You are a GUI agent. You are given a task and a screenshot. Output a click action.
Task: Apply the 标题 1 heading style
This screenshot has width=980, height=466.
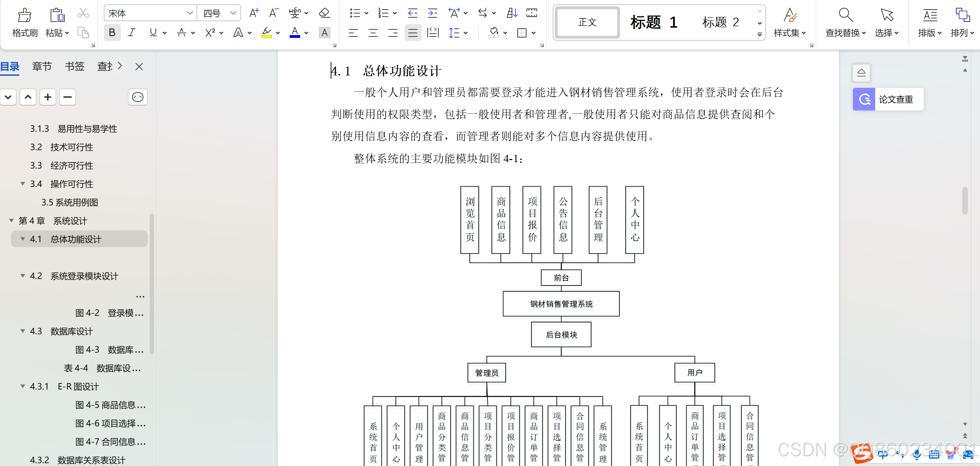pyautogui.click(x=654, y=22)
